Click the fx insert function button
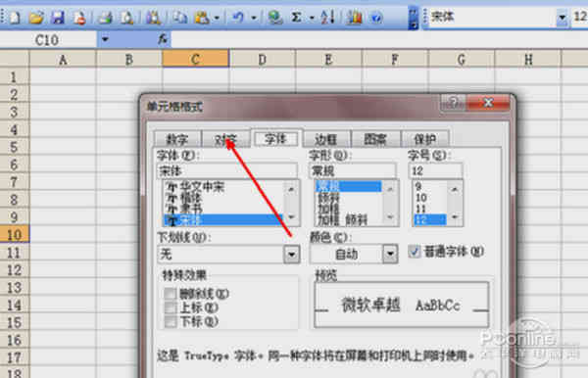Screen dimensions: 588x378 pyautogui.click(x=163, y=39)
